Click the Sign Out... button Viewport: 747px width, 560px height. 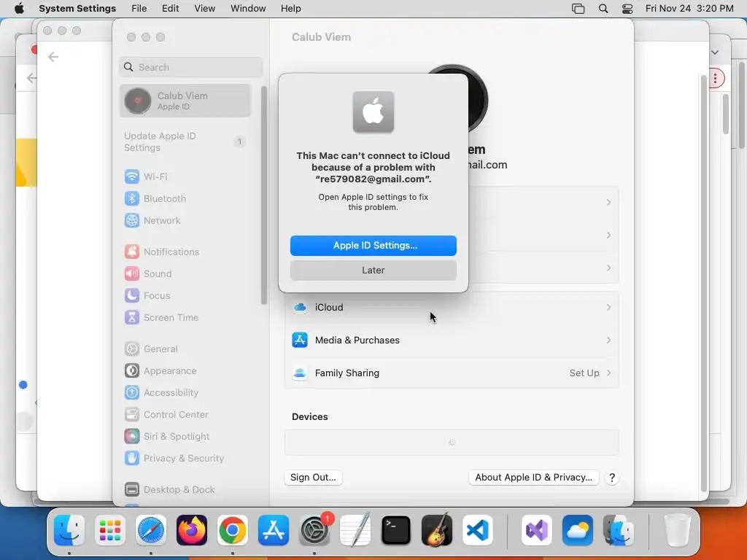[313, 477]
